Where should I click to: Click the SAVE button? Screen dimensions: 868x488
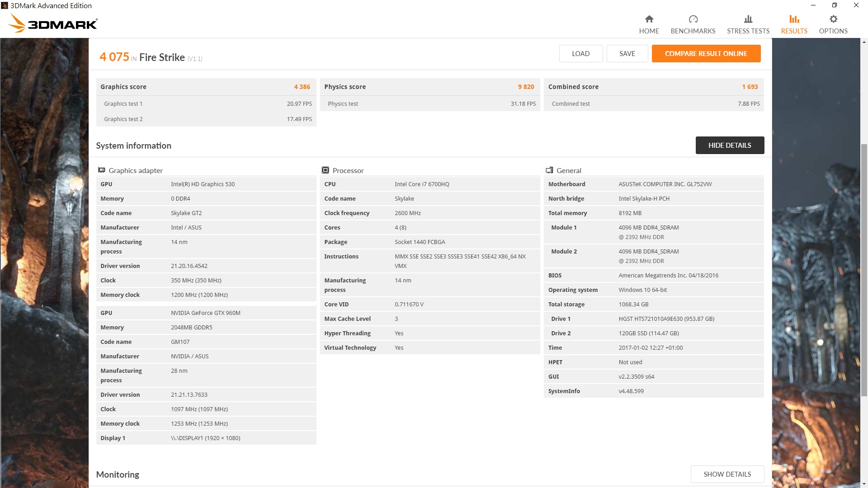[627, 53]
